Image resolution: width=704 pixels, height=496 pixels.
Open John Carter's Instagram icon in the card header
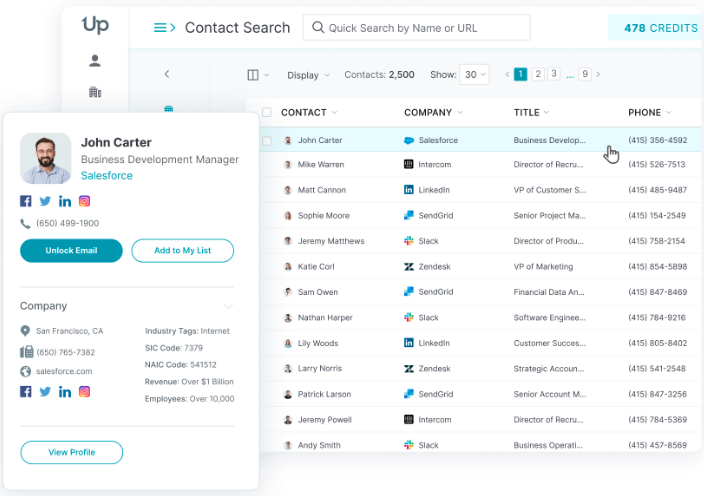pyautogui.click(x=84, y=201)
